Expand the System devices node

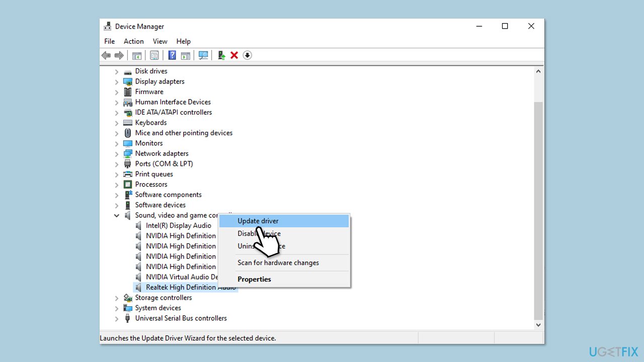point(117,308)
